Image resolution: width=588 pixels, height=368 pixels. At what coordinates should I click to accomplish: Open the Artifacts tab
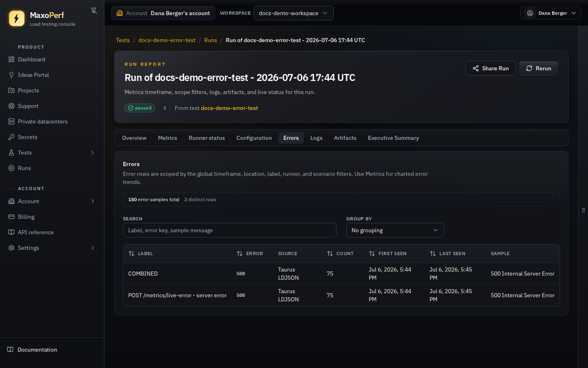345,138
